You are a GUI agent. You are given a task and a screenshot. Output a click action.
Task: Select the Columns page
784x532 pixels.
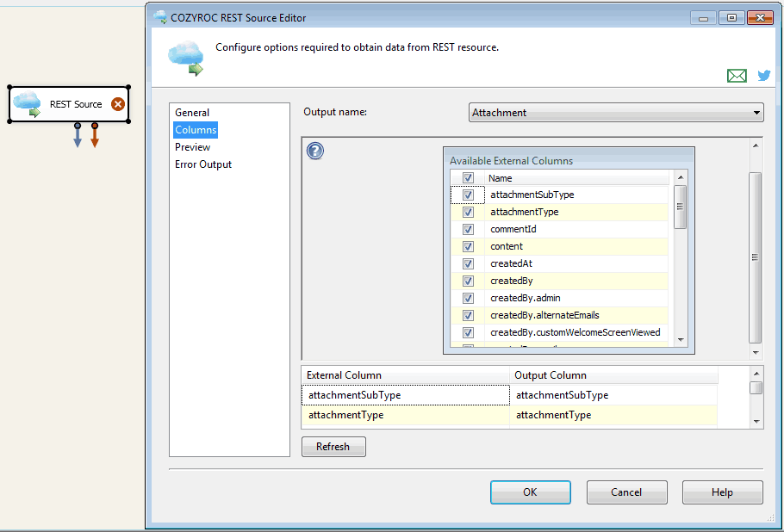[196, 130]
